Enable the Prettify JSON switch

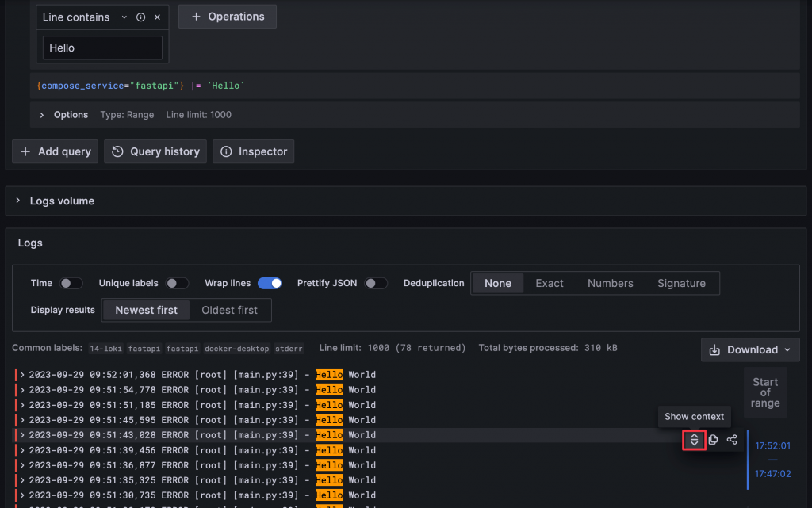(x=375, y=284)
